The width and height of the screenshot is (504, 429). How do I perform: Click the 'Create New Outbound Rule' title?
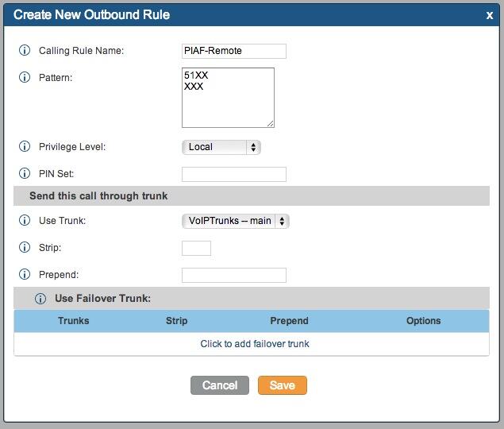coord(91,14)
